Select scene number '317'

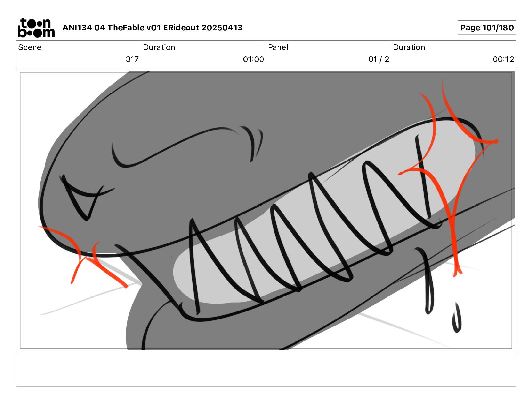(x=132, y=59)
